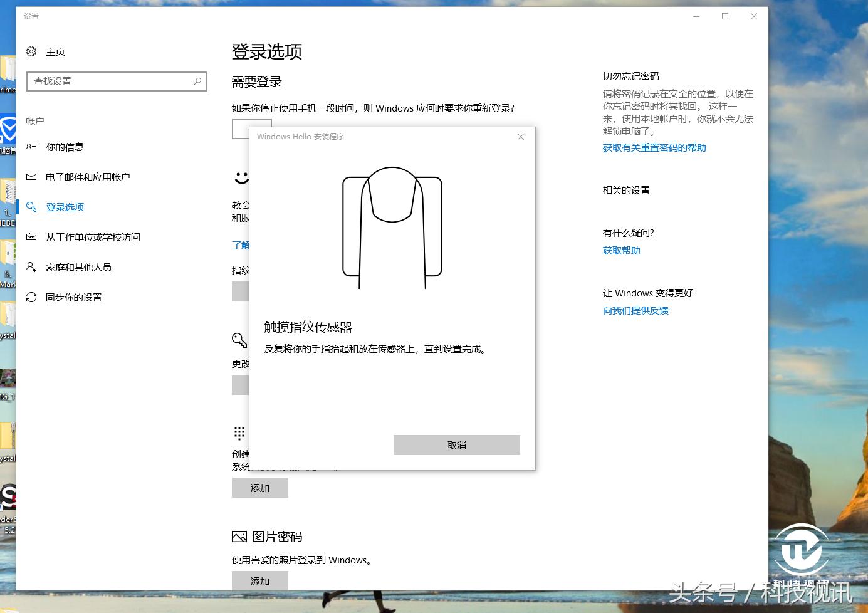
Task: Click the envelope icon for 电子邮件和应用帐户
Action: click(x=31, y=177)
